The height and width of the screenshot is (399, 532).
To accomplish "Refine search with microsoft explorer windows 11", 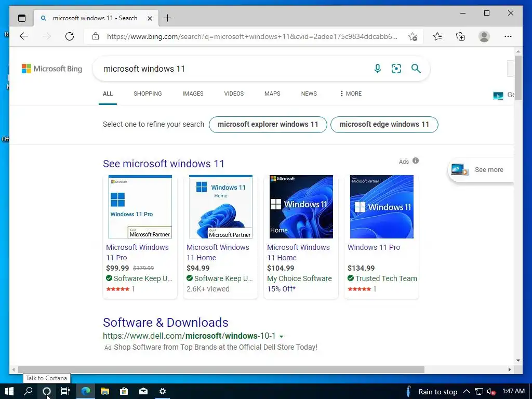I will coord(268,125).
